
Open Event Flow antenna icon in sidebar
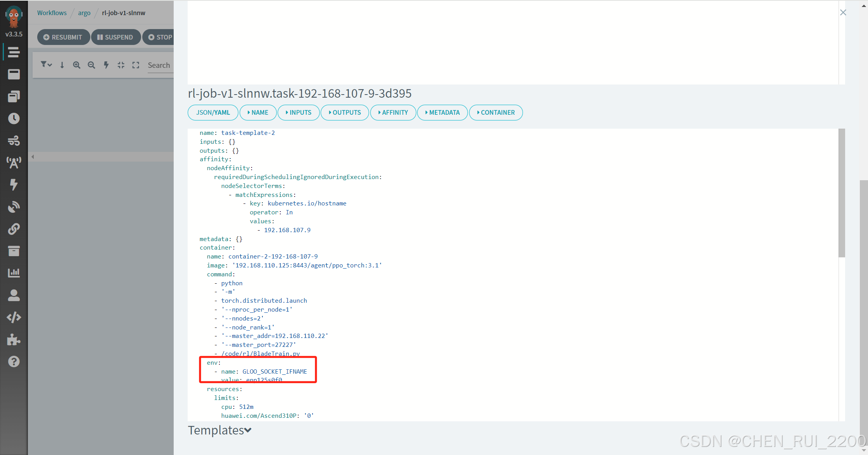14,162
